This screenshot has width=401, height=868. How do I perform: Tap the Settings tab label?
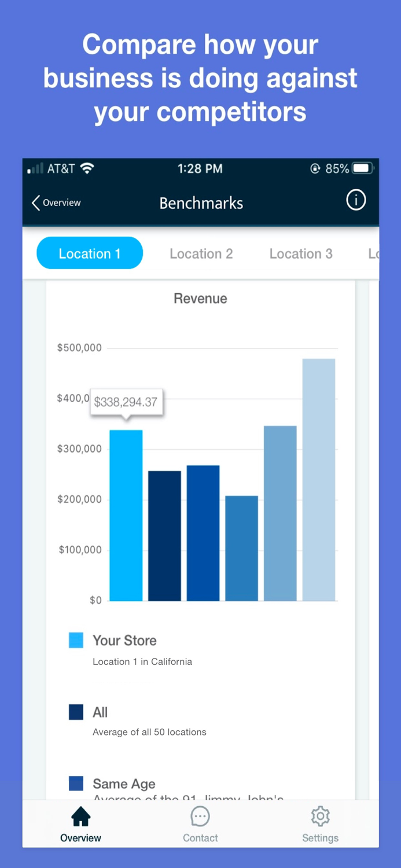(x=320, y=838)
